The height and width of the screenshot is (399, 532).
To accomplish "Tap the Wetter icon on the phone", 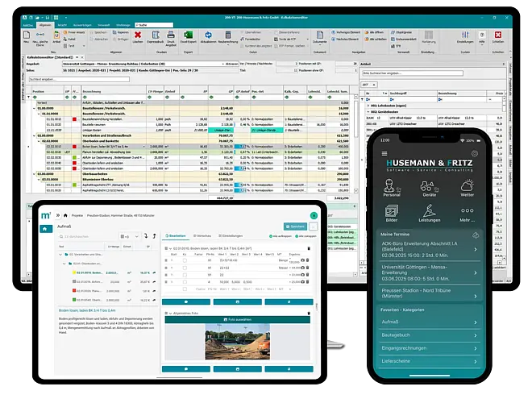I will point(468,186).
